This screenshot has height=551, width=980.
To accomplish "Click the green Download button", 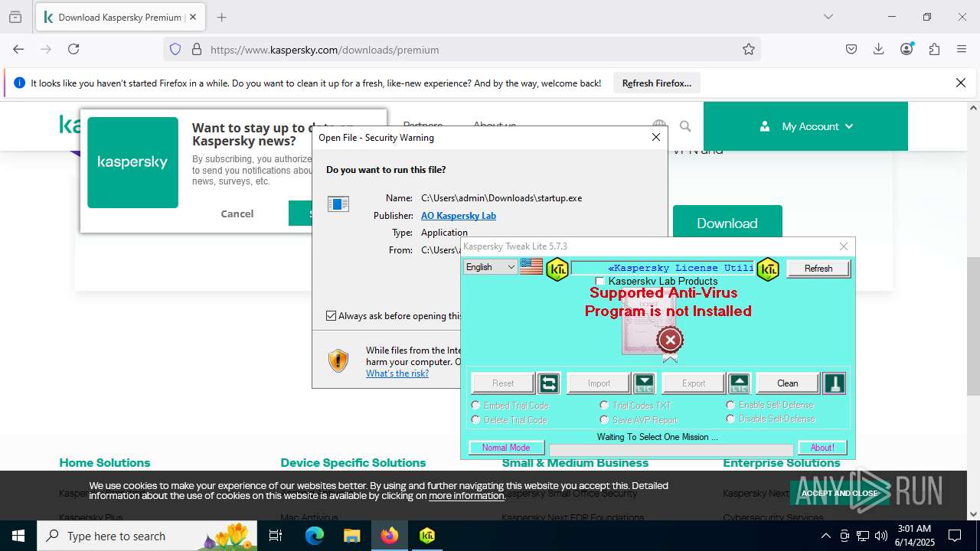I will pyautogui.click(x=727, y=222).
